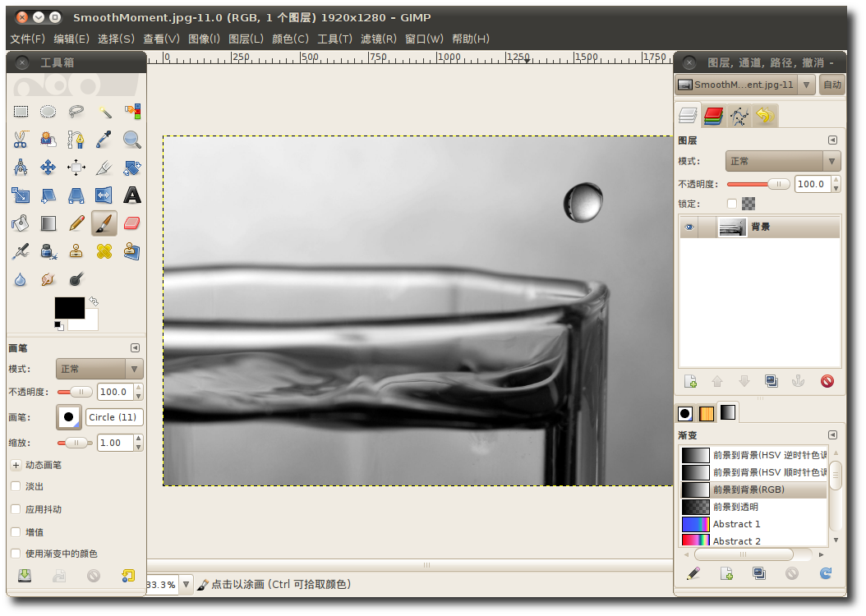The height and width of the screenshot is (616, 866).
Task: Select the Crop tool
Action: point(104,168)
